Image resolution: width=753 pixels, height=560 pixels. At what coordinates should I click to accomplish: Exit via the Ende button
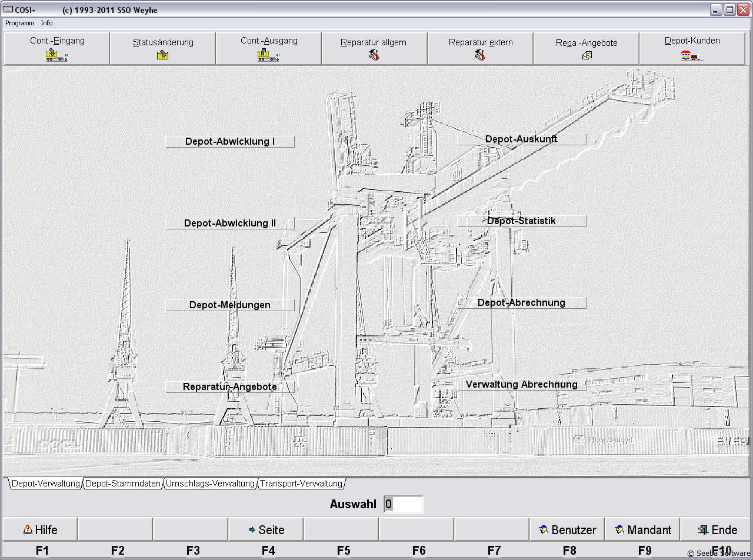[x=717, y=529]
